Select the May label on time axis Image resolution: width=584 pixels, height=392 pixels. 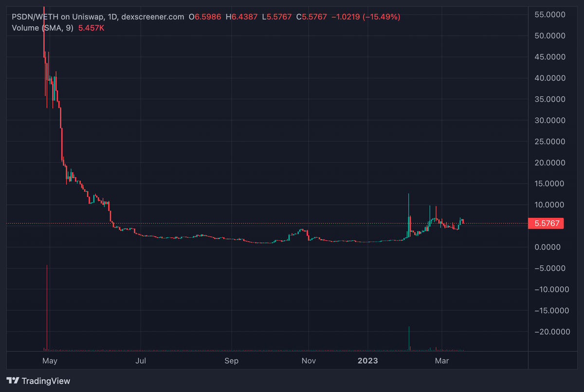[x=50, y=361]
